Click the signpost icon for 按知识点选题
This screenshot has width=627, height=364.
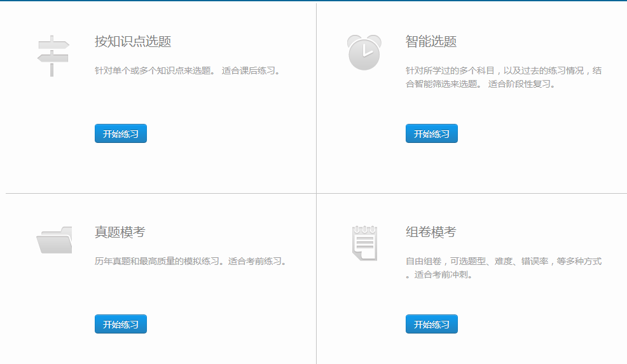(x=53, y=55)
